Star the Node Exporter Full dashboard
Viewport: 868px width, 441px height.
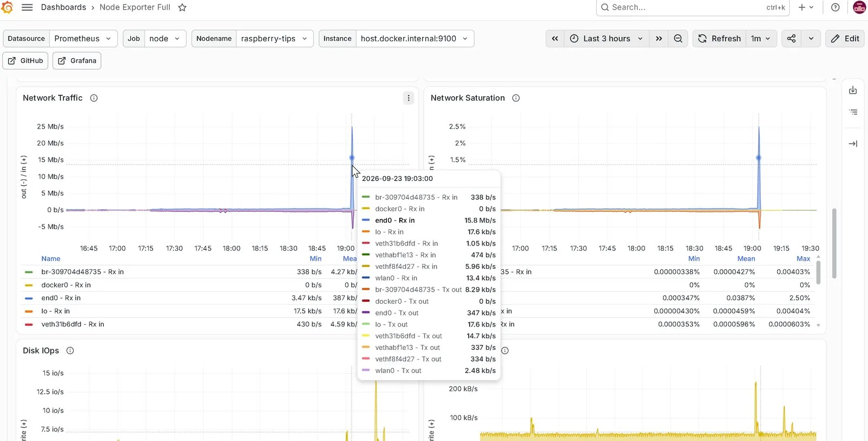[182, 8]
